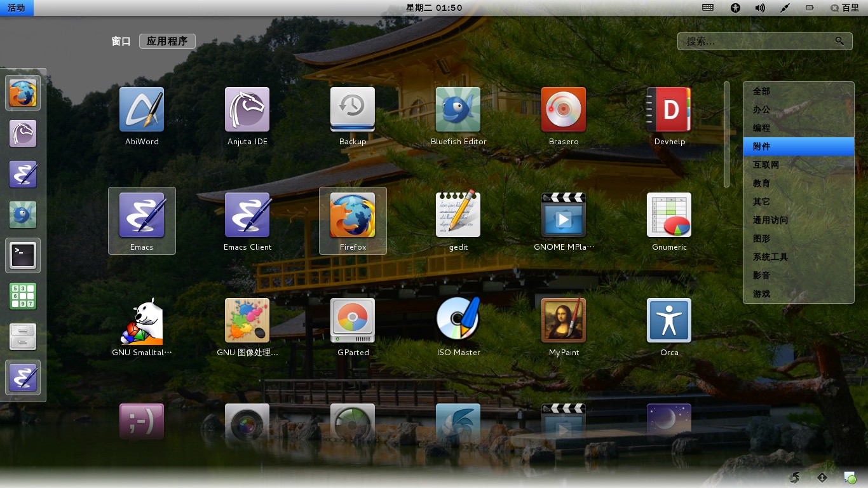Image resolution: width=868 pixels, height=488 pixels.
Task: Launch GParted partition editor
Action: click(353, 327)
